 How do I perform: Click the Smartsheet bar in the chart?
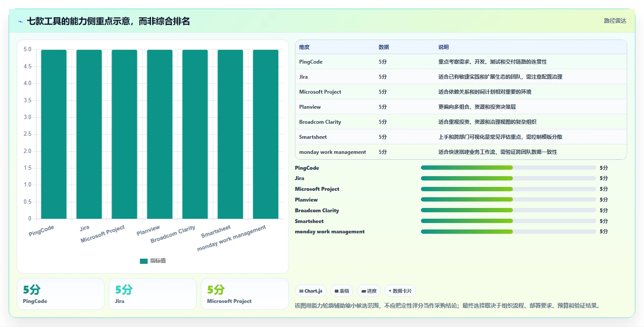(x=230, y=134)
